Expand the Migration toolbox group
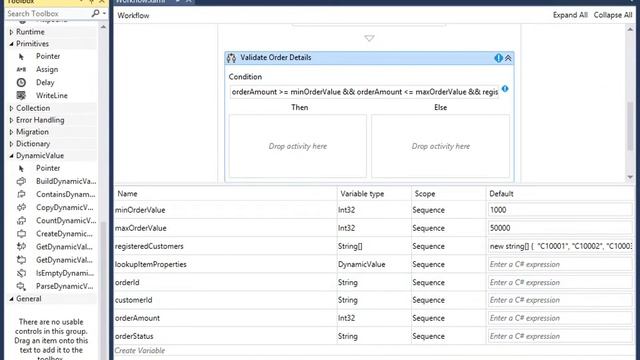Screen dimensions: 640x360 (x=11, y=132)
